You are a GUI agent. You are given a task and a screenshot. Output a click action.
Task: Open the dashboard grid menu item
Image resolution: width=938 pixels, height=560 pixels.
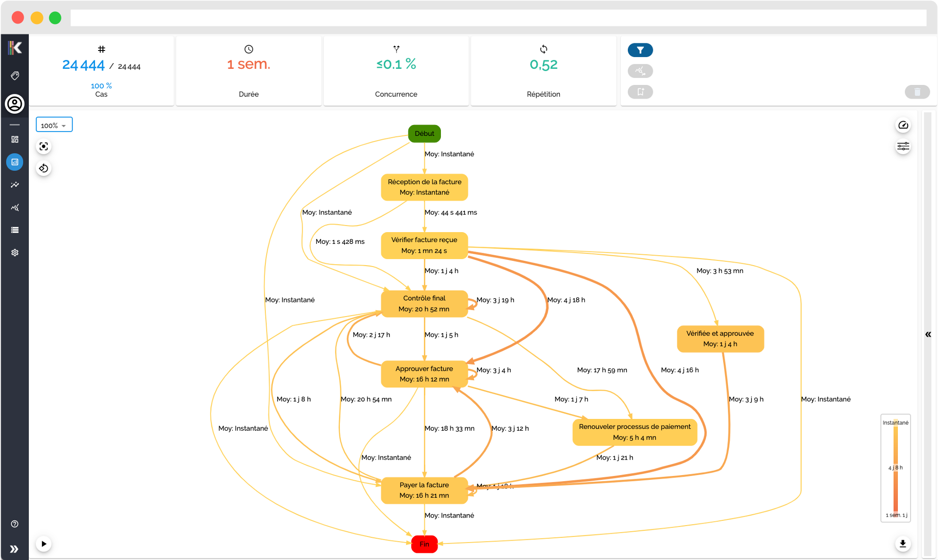coord(15,139)
